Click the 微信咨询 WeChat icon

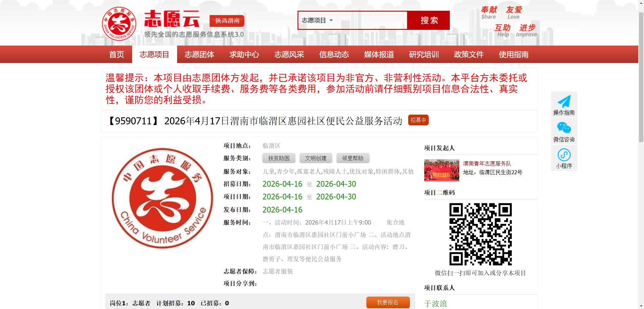pyautogui.click(x=564, y=128)
